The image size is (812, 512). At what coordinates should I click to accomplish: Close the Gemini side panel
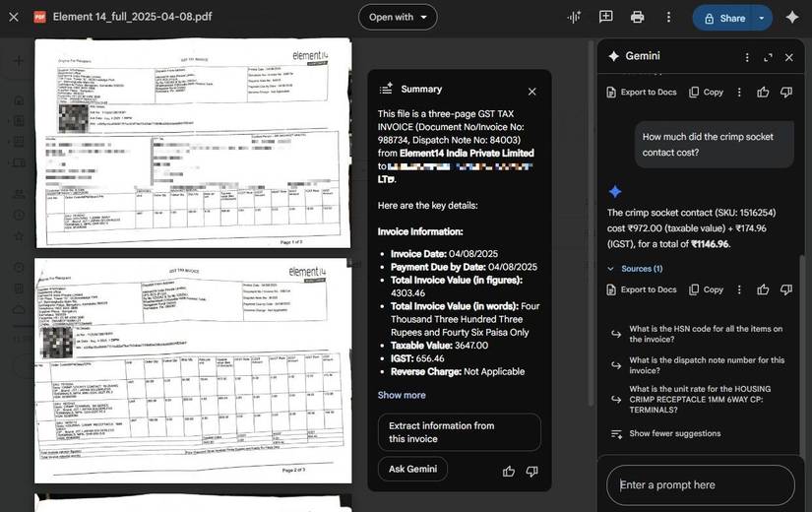788,57
